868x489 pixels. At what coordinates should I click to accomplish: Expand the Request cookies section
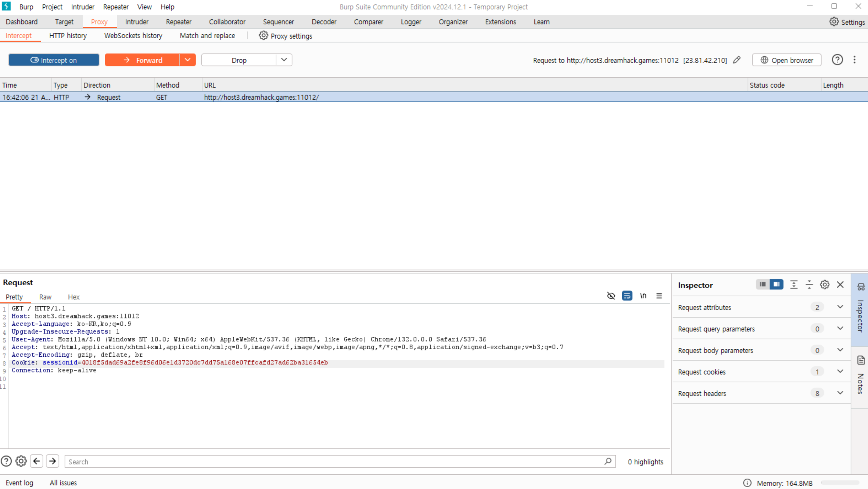[840, 371]
